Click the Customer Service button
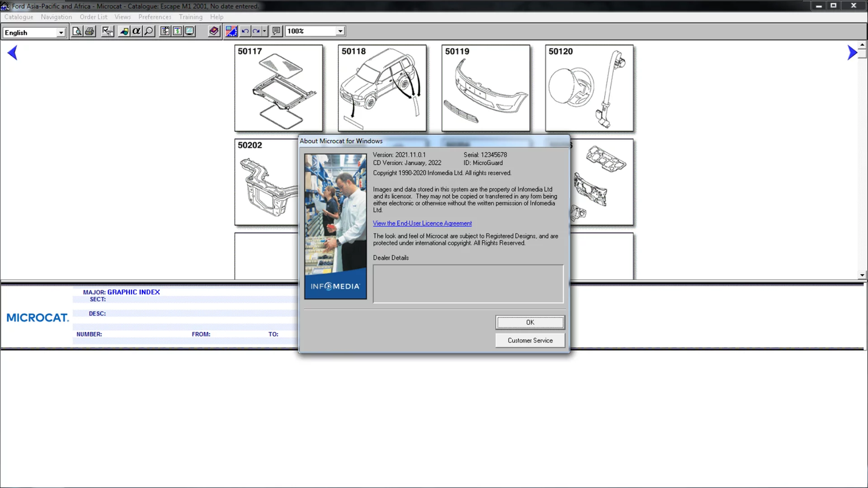868x488 pixels. click(529, 341)
